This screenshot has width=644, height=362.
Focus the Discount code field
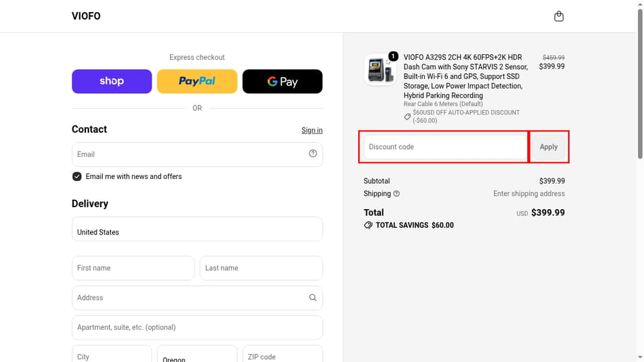coord(445,147)
